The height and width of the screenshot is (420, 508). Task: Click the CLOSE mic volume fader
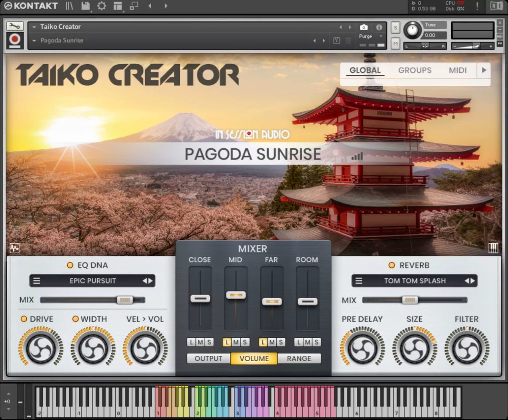pos(200,299)
